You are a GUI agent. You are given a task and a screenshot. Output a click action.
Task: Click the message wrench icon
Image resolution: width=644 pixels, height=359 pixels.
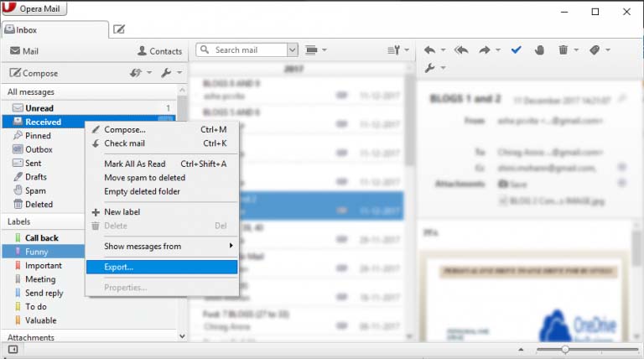coord(429,68)
